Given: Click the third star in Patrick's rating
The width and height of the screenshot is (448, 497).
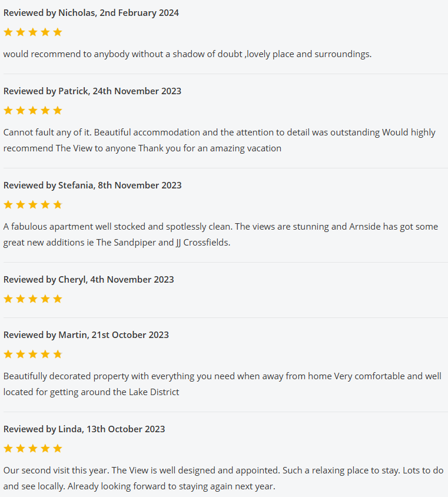Looking at the screenshot, I should 32,111.
